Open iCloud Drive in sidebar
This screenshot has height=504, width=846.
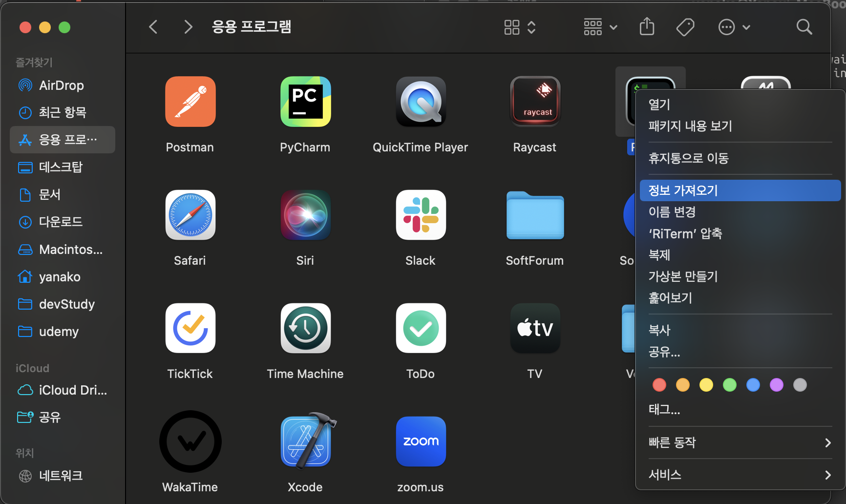pos(63,390)
